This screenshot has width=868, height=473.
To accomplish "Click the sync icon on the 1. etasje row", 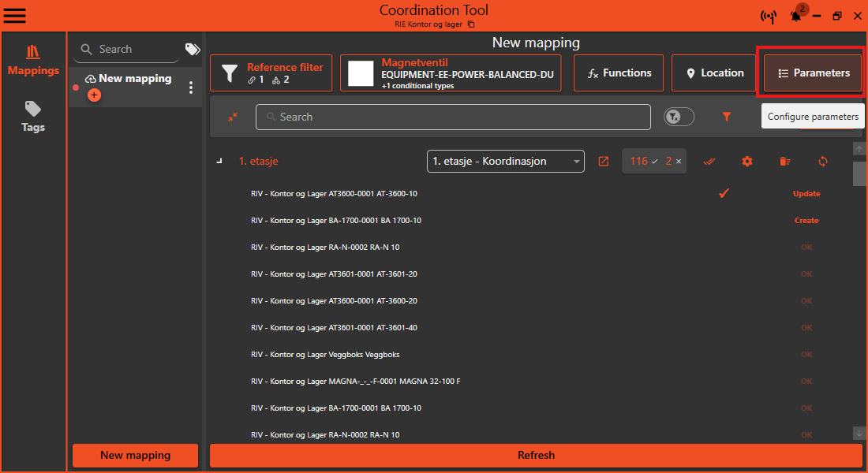I will click(x=823, y=161).
